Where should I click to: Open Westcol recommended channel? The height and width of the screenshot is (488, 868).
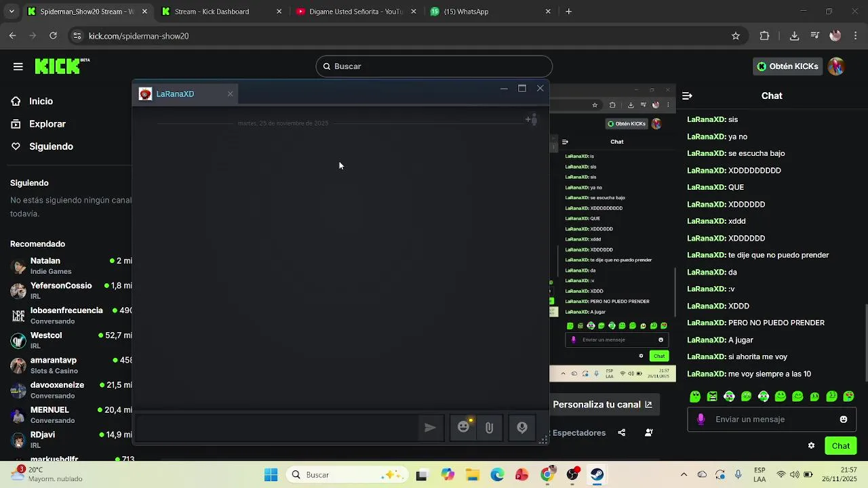click(x=71, y=340)
